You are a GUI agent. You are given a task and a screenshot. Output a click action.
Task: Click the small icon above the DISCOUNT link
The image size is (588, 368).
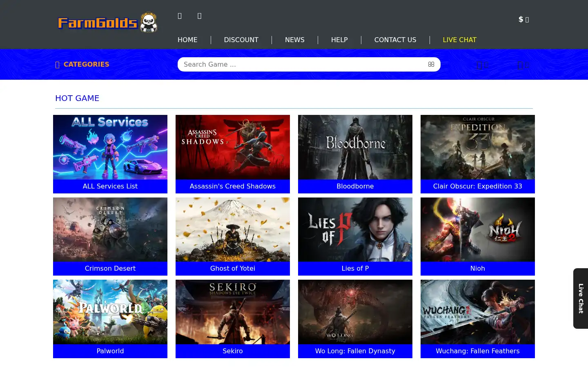click(199, 16)
